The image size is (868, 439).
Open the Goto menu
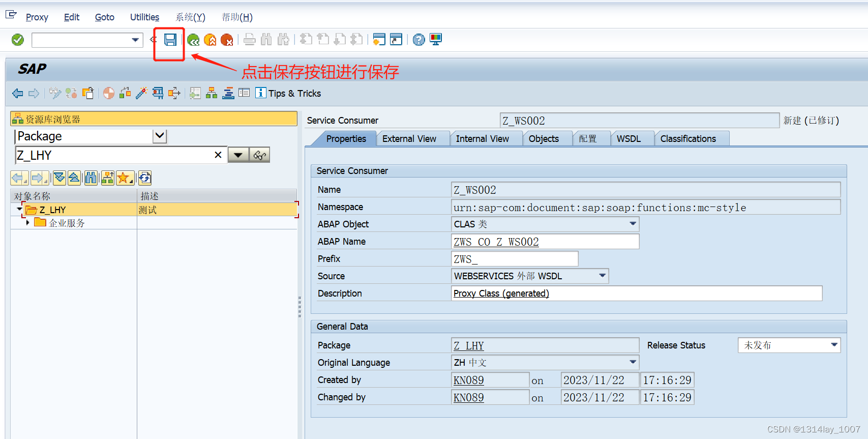pos(105,17)
